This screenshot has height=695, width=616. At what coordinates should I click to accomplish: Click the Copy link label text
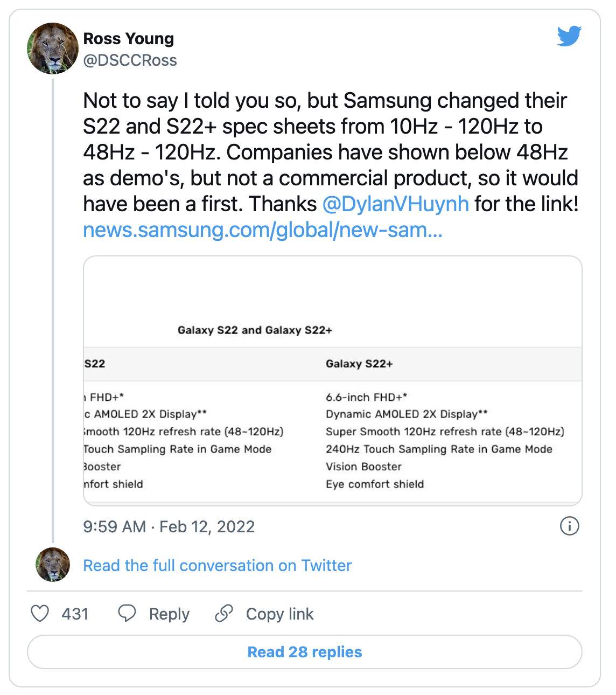click(x=279, y=614)
